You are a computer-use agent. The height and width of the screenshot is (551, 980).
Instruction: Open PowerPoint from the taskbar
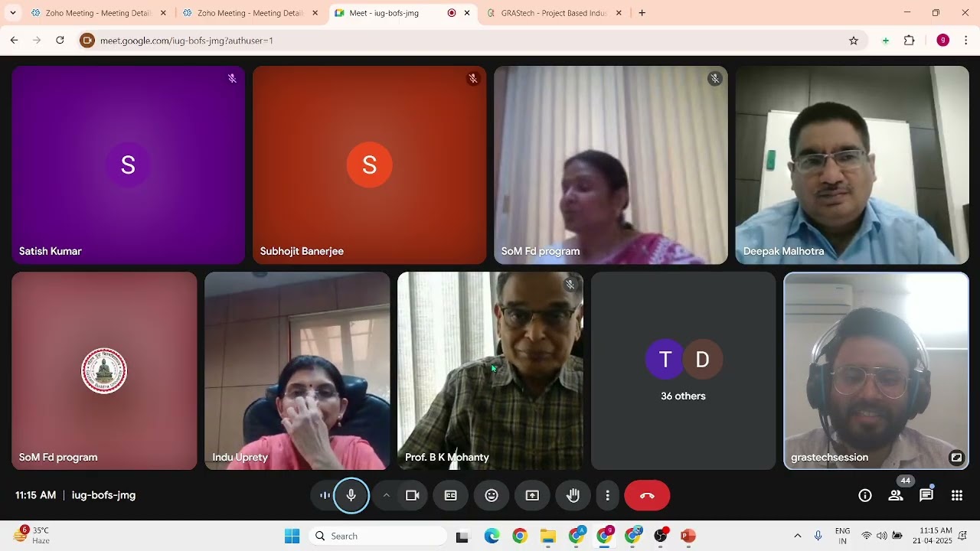point(688,536)
